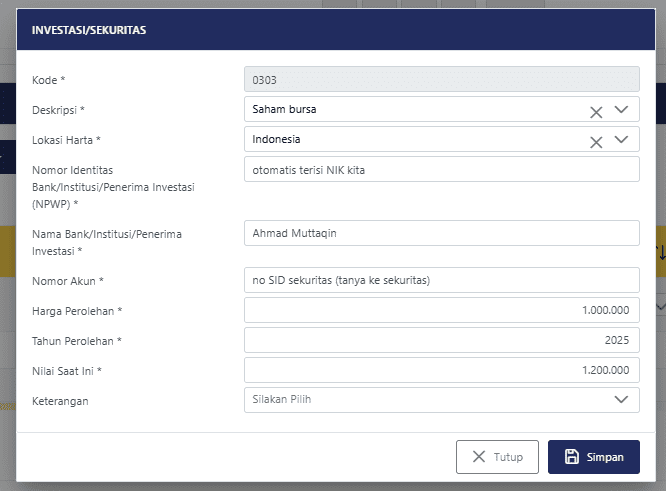The image size is (666, 491).
Task: Click the Nilai Saat Ini field label
Action: click(67, 371)
